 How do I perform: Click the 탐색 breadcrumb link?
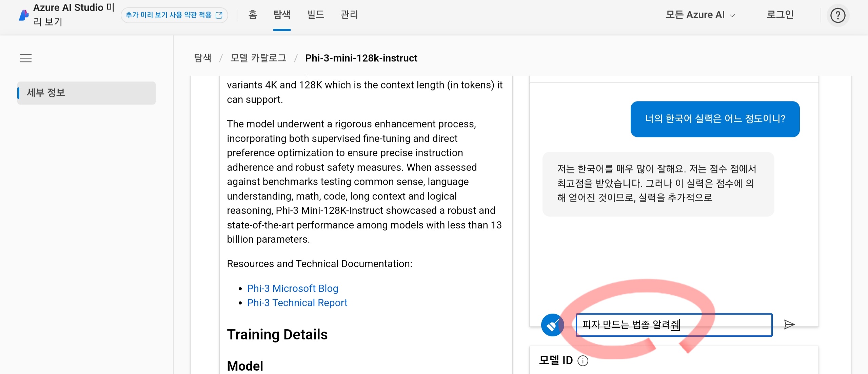pos(202,58)
